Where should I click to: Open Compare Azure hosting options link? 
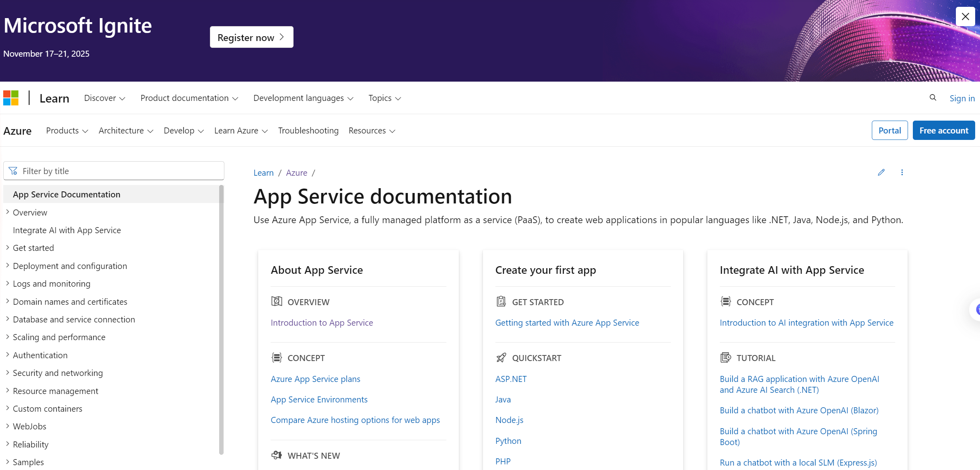click(355, 420)
